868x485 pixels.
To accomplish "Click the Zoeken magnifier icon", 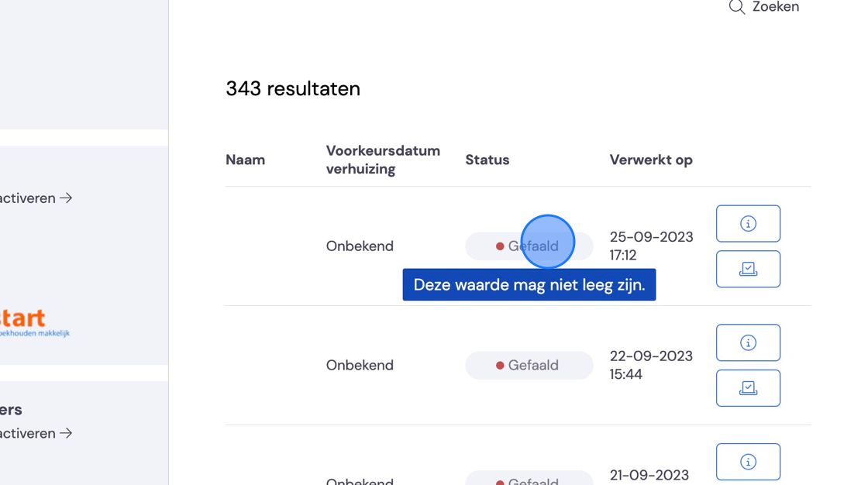I will pyautogui.click(x=737, y=7).
